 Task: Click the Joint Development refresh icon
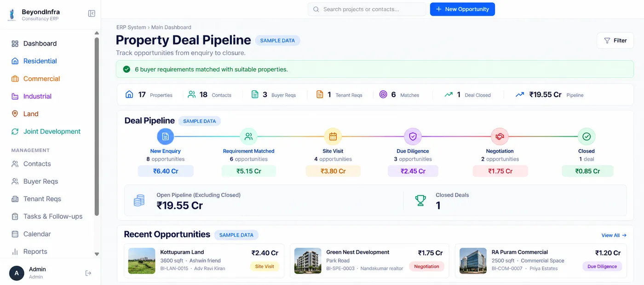(15, 131)
